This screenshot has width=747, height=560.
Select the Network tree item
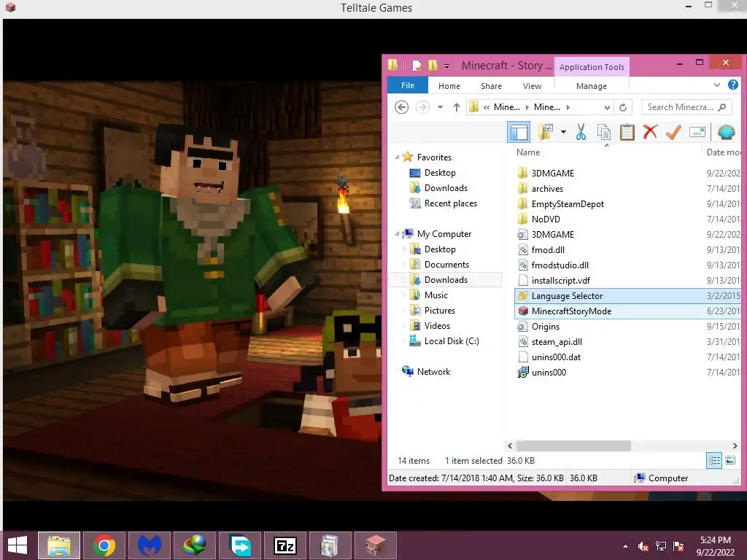[433, 371]
